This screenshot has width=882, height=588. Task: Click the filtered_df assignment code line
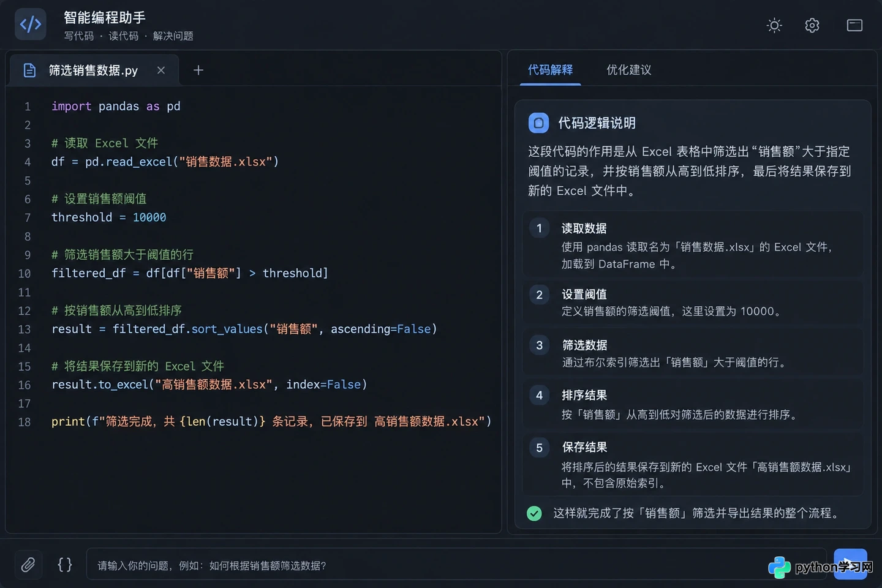(190, 273)
